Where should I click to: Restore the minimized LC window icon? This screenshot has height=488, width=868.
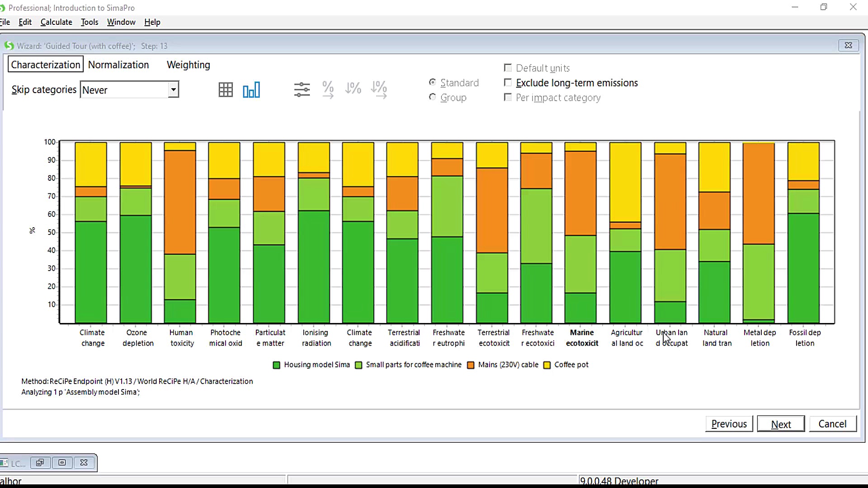40,463
